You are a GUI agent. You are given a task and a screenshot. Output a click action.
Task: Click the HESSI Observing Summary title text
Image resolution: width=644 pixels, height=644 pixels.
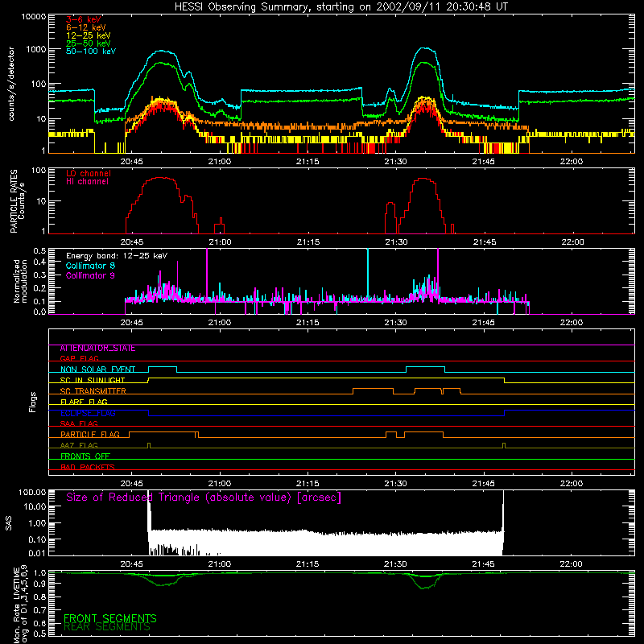(341, 6)
